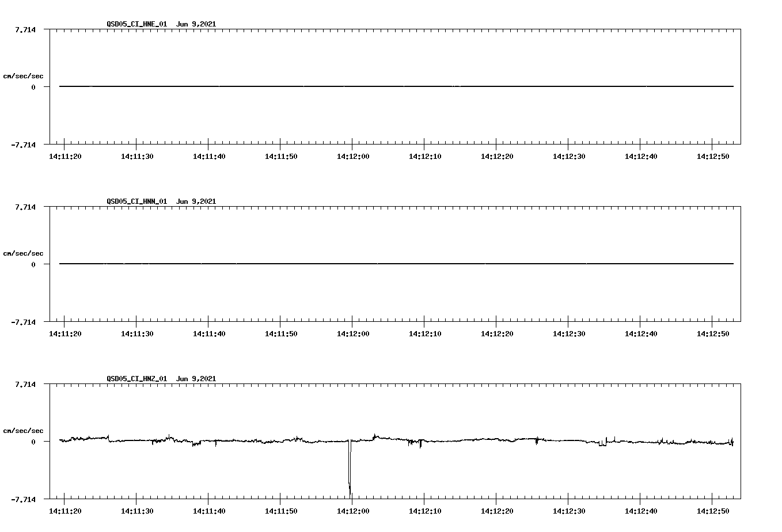
Task: Click the 0 axis label on HNN plot
Action: point(33,264)
